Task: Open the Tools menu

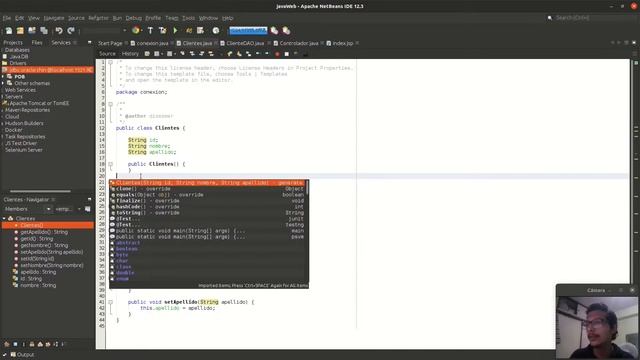Action: point(188,18)
